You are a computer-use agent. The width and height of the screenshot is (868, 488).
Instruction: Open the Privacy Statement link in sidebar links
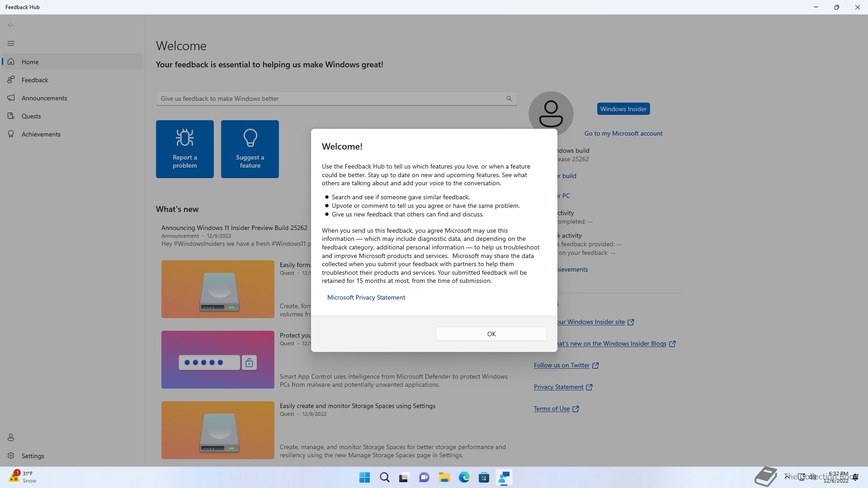click(558, 387)
